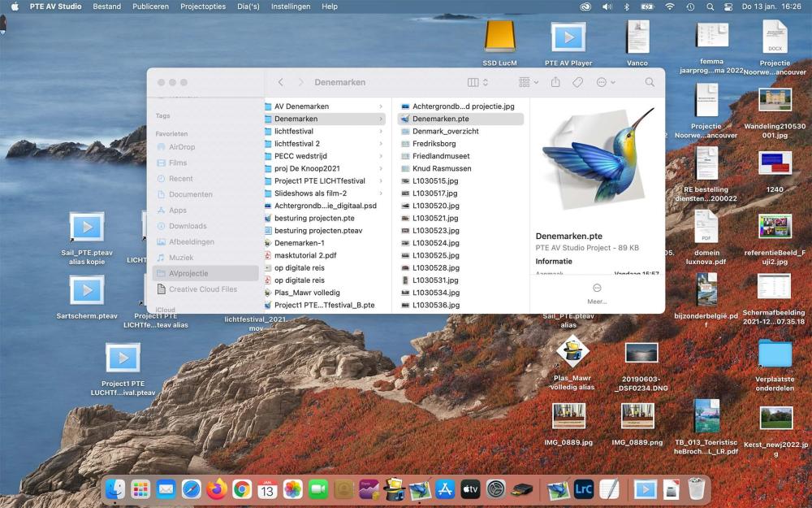Click the Tags icon in Finder toolbar
This screenshot has height=508, width=812.
tap(578, 82)
